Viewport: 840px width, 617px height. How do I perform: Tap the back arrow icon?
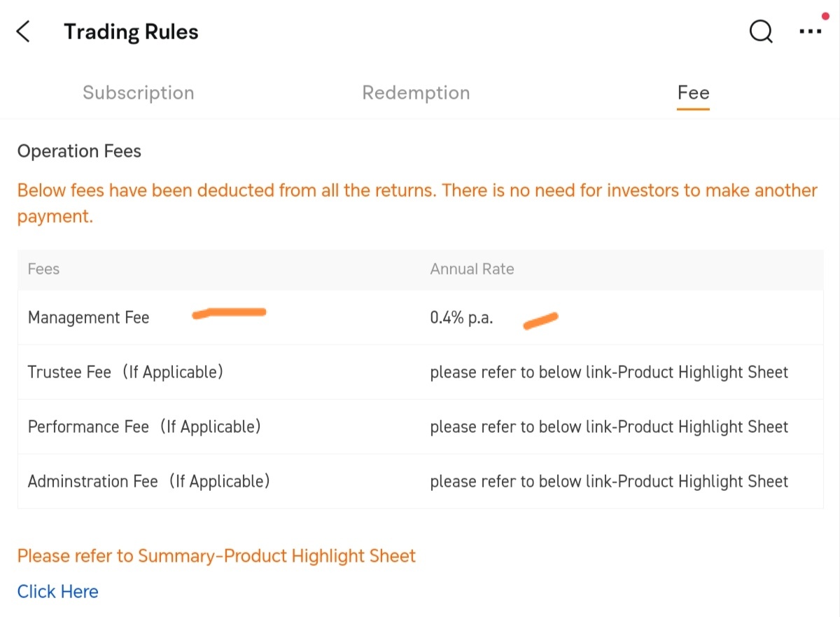point(23,32)
